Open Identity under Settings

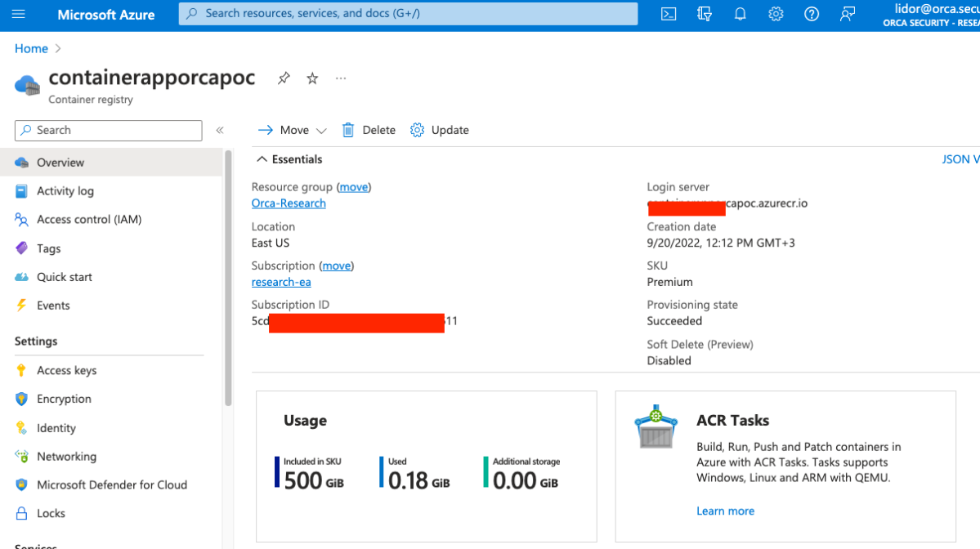pyautogui.click(x=111, y=428)
